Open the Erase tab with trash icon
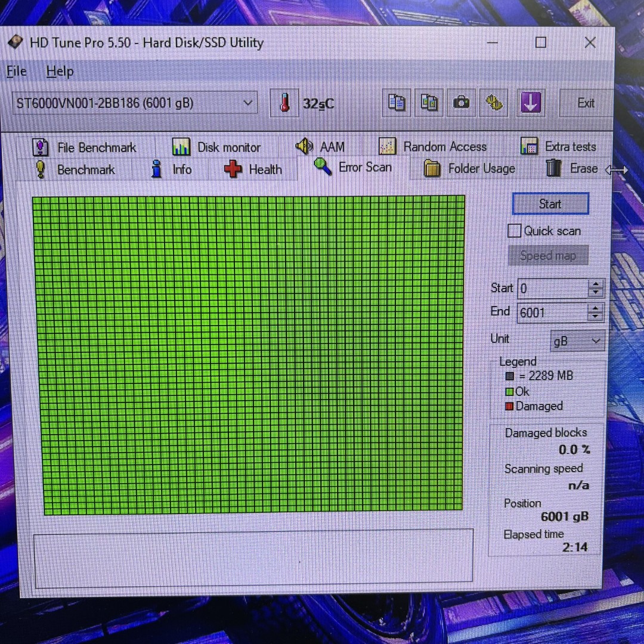Image resolution: width=644 pixels, height=644 pixels. [x=572, y=168]
